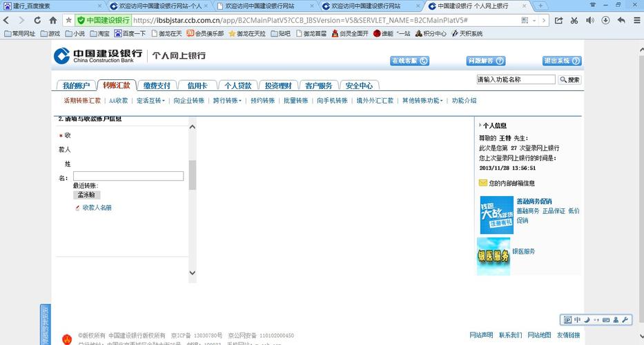644x345 pixels.
Task: Go back using browser back arrow
Action: point(7,20)
